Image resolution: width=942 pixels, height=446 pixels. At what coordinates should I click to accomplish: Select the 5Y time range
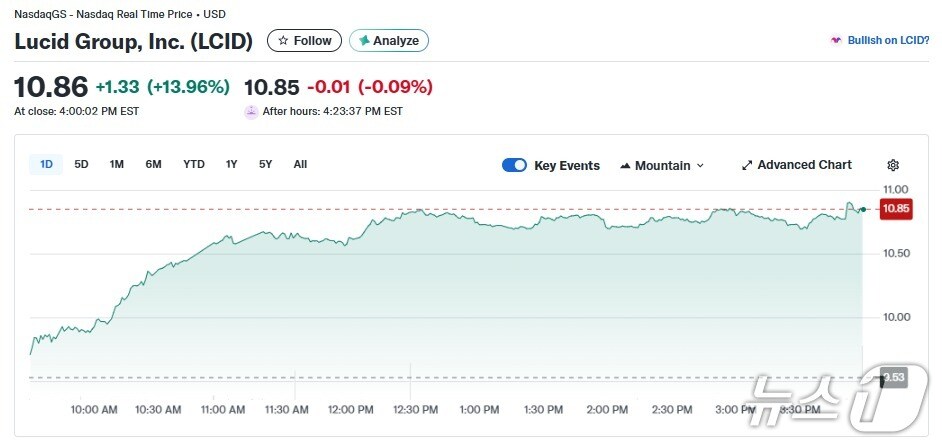265,164
